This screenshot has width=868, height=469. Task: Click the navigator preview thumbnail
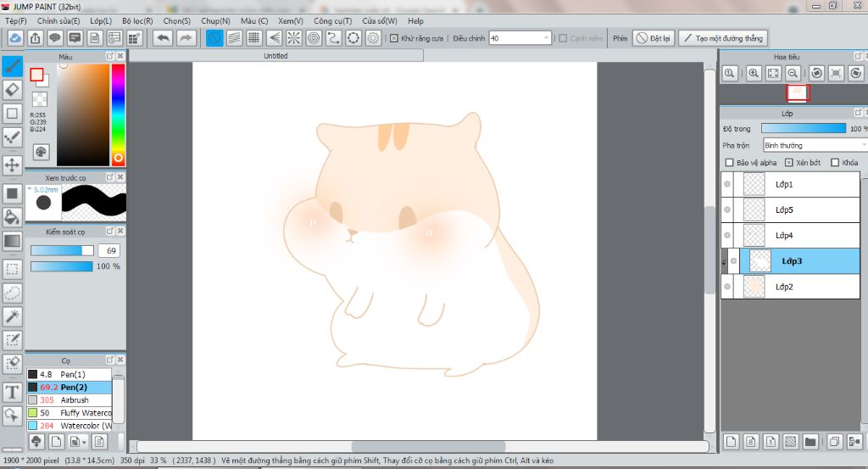click(797, 92)
